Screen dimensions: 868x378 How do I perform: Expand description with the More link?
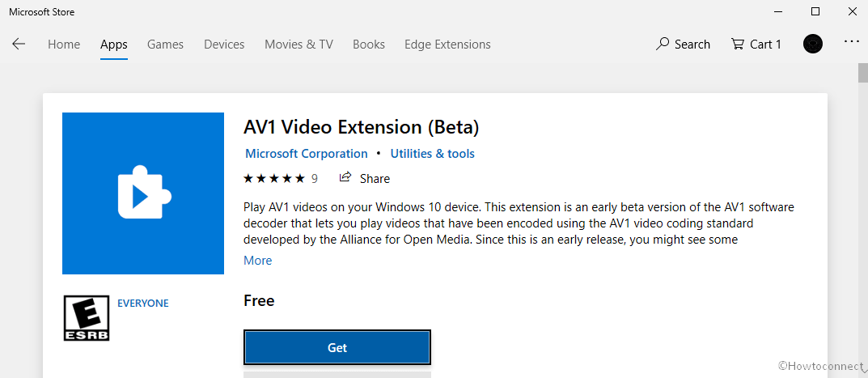(x=258, y=261)
